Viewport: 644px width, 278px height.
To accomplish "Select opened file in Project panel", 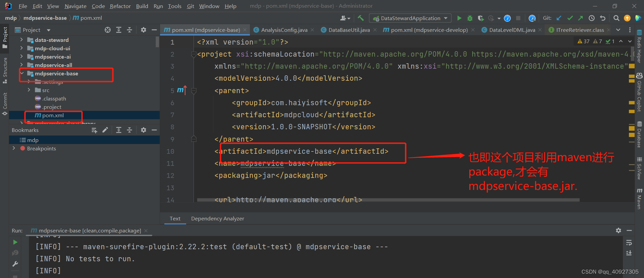I will coord(108,30).
